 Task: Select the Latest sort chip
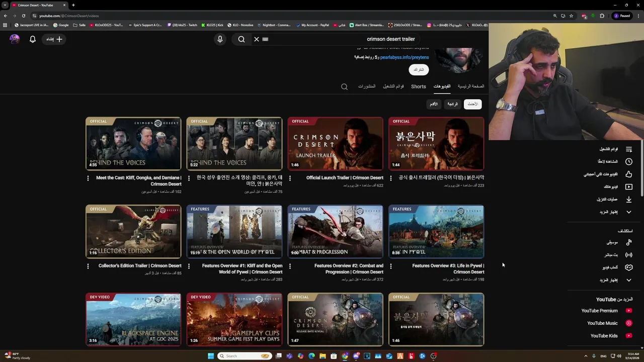click(473, 104)
